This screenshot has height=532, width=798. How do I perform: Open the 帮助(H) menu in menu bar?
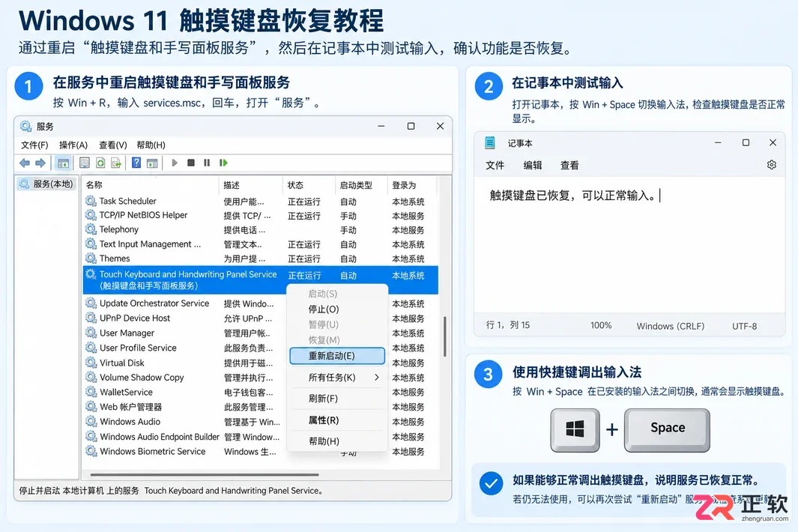click(151, 145)
